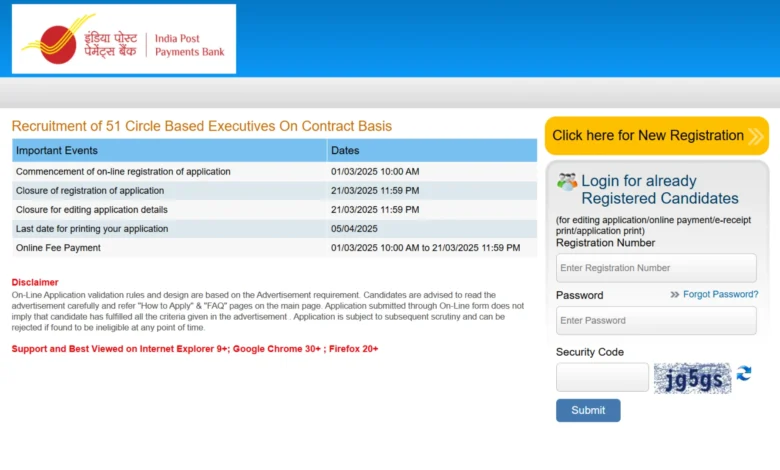Viewport: 780px width, 470px height.
Task: Click the Recruitment of 51 Circle Based Executives heading
Action: [201, 126]
